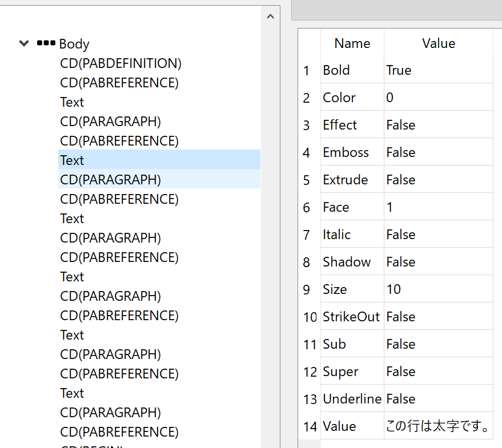Click the False value in Underline row

438,399
